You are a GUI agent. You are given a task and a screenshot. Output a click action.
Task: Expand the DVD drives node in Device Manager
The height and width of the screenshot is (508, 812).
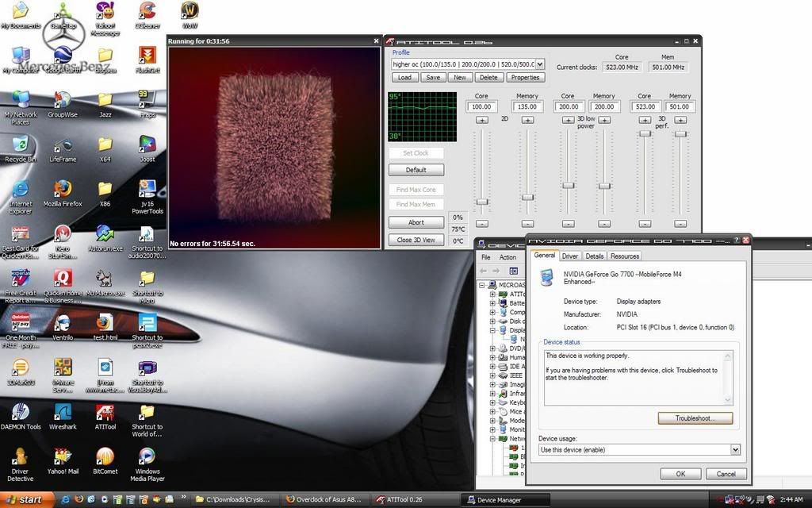492,348
